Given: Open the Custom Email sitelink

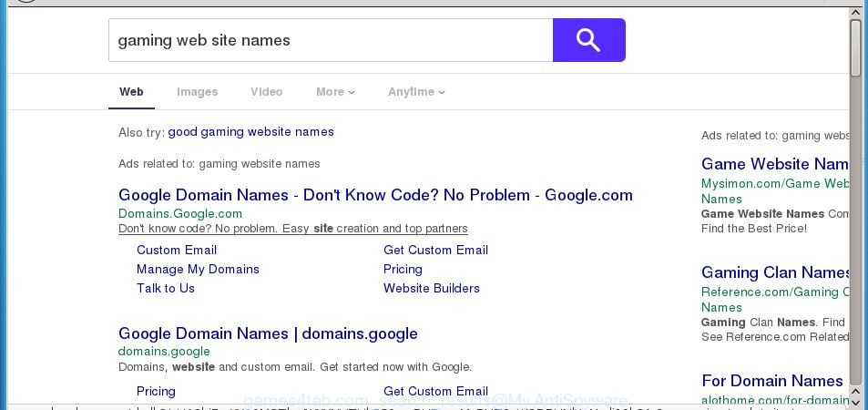Looking at the screenshot, I should [x=177, y=250].
